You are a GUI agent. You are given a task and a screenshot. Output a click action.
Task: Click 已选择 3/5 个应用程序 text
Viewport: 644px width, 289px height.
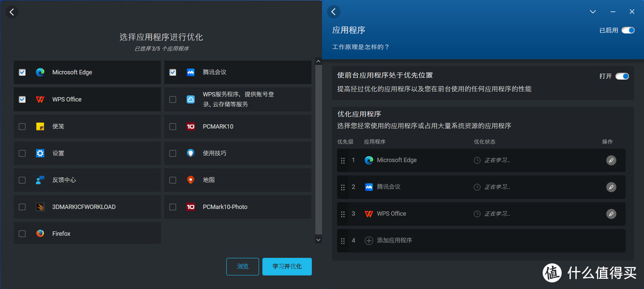pos(162,49)
